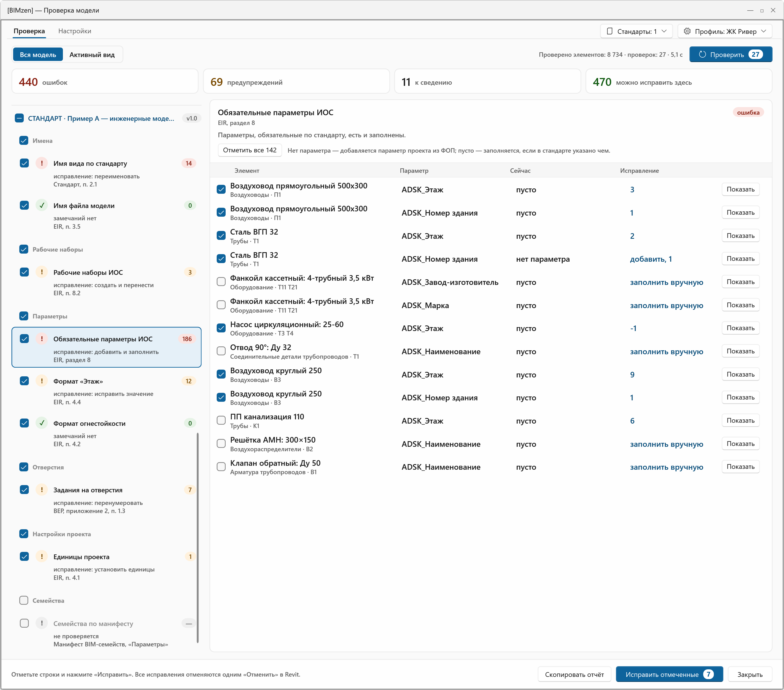
Task: Check the Клапан обратный: Ду 50 row
Action: [x=221, y=467]
